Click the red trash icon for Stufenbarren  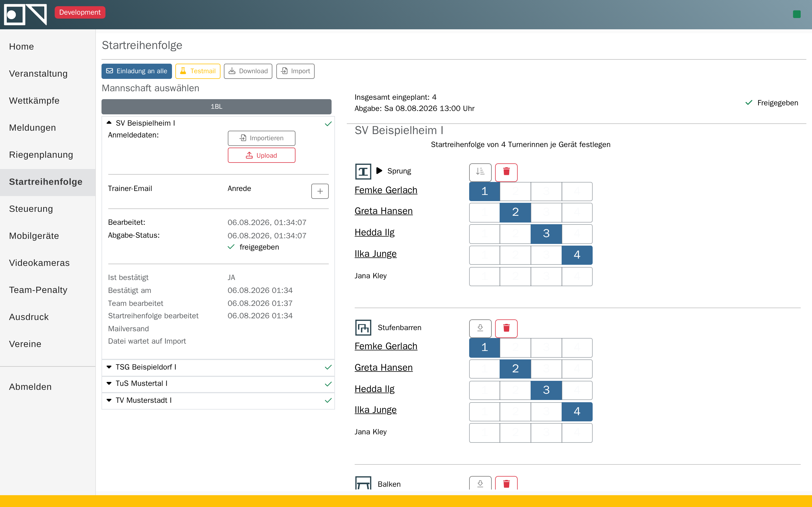[506, 328]
